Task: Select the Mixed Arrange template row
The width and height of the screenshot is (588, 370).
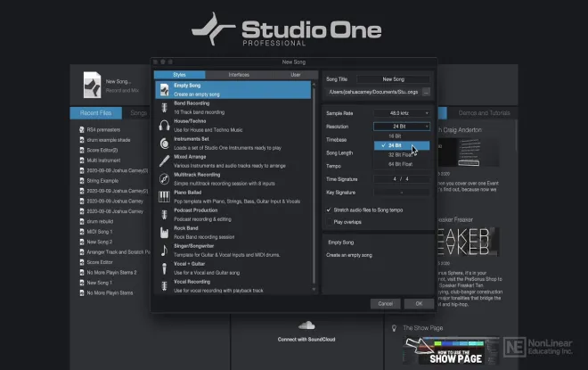Action: coord(233,161)
